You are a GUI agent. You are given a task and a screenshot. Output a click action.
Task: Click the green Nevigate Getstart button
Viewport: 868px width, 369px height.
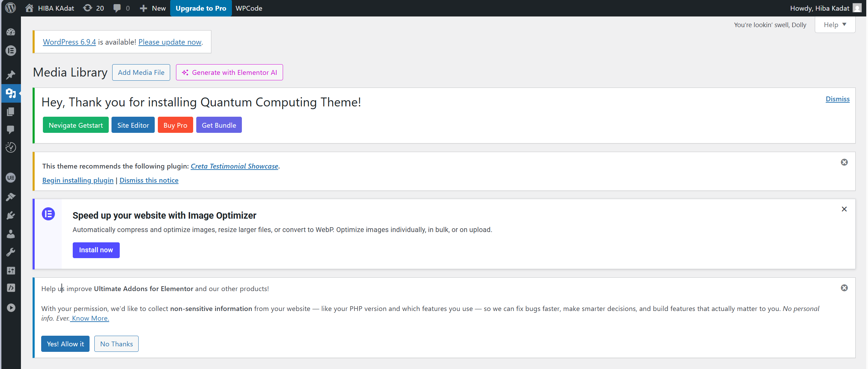click(x=75, y=125)
